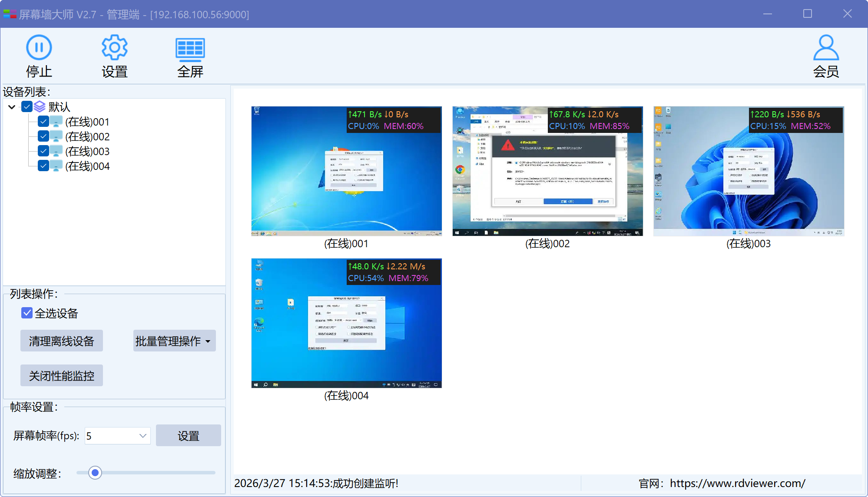868x497 pixels.
Task: Open the (在线)002 screen thumbnail
Action: 547,171
